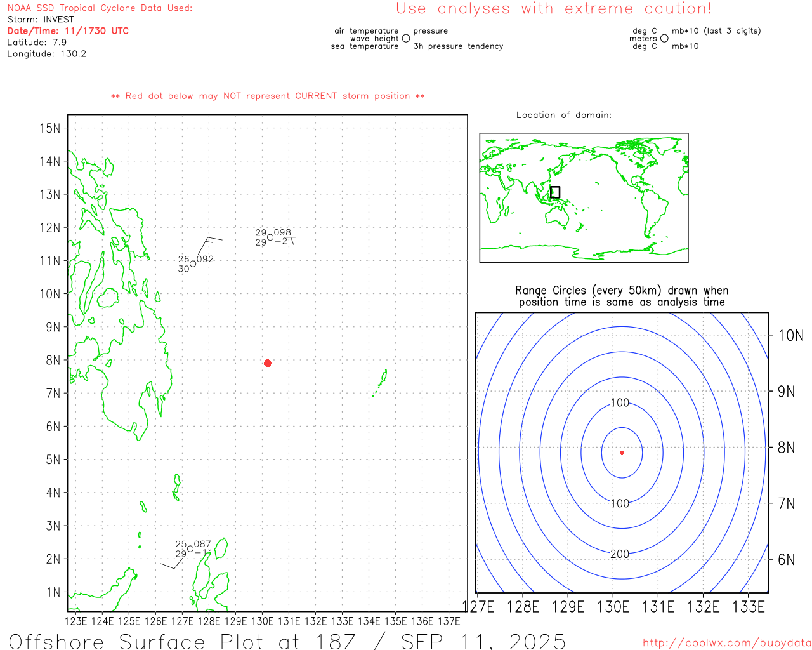Click the '10N' label on range plot axis
The width and height of the screenshot is (812, 650).
790,336
